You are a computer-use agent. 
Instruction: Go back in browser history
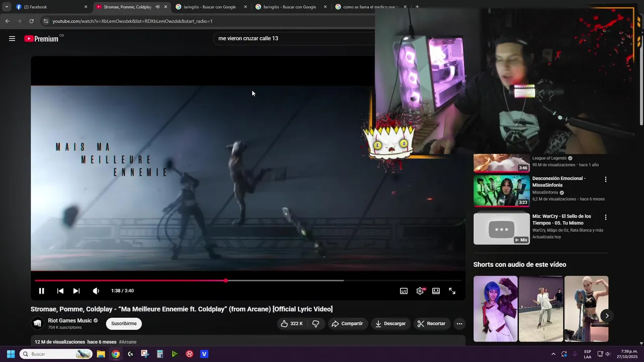7,21
